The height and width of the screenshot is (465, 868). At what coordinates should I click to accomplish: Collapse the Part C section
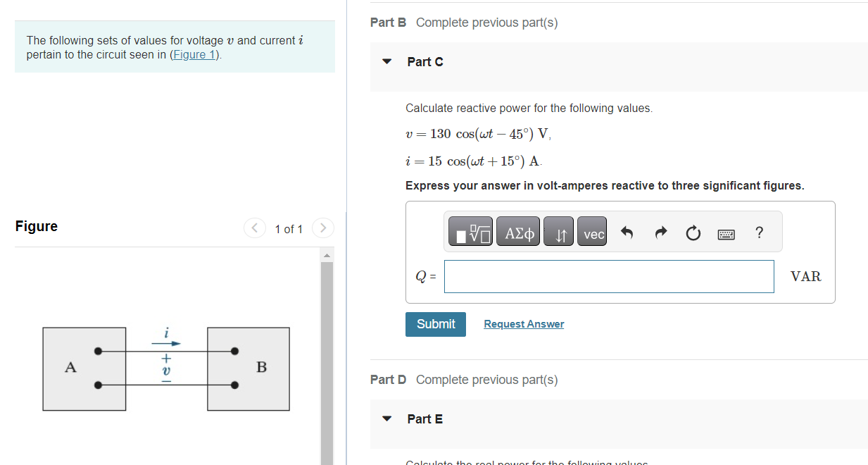pos(386,61)
